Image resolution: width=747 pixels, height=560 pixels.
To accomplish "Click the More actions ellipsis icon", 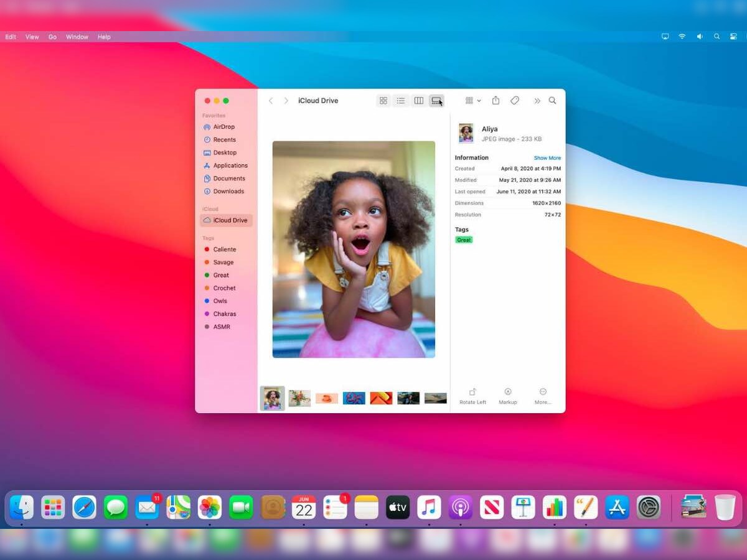I will [543, 392].
